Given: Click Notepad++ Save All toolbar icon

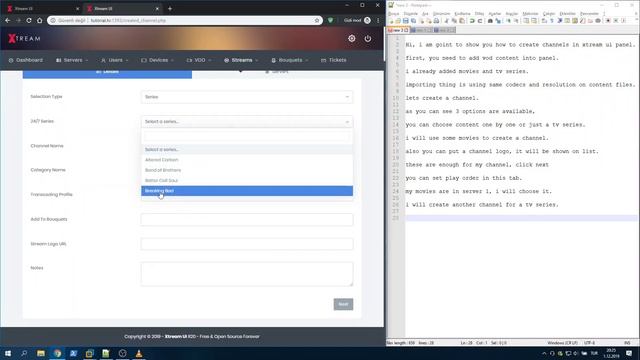Looking at the screenshot, I should [x=413, y=21].
